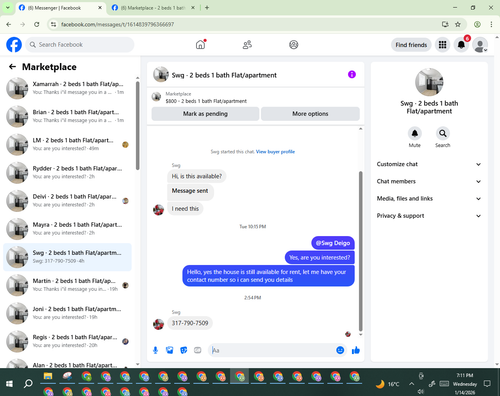This screenshot has height=396, width=500.
Task: Click More options button
Action: point(310,114)
